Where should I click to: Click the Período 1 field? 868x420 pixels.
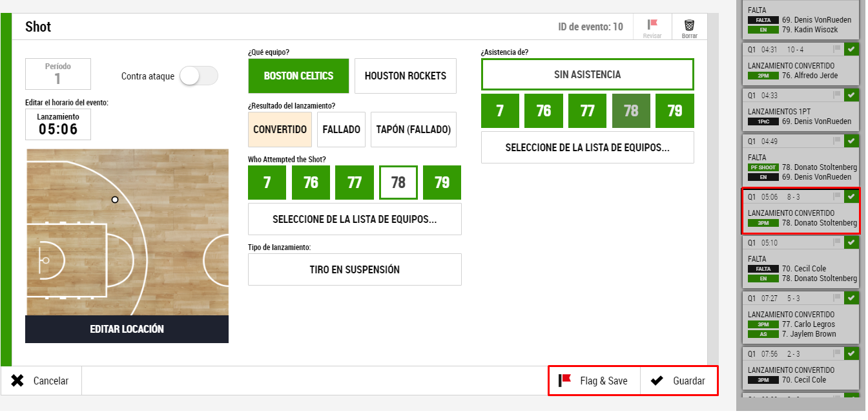[x=58, y=74]
